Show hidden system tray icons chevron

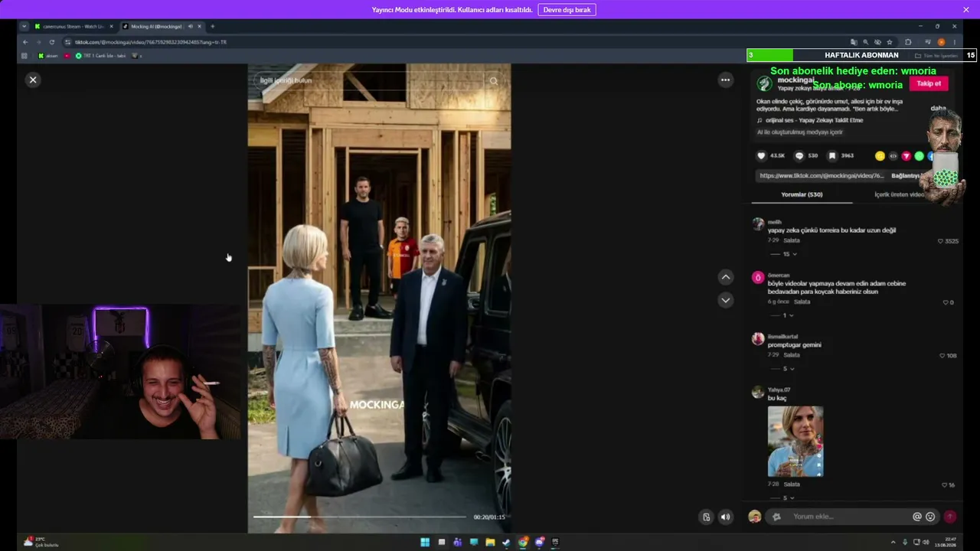[893, 543]
